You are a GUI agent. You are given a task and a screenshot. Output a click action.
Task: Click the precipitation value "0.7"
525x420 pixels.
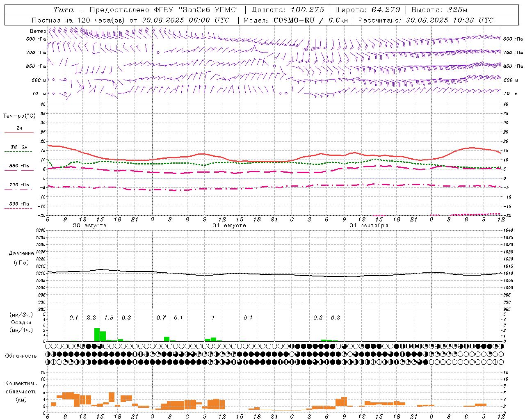pos(161,318)
